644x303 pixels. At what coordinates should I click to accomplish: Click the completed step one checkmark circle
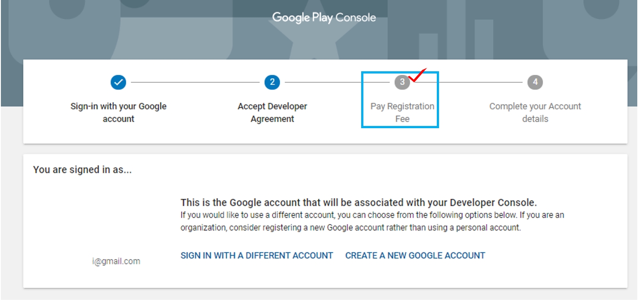pos(119,82)
